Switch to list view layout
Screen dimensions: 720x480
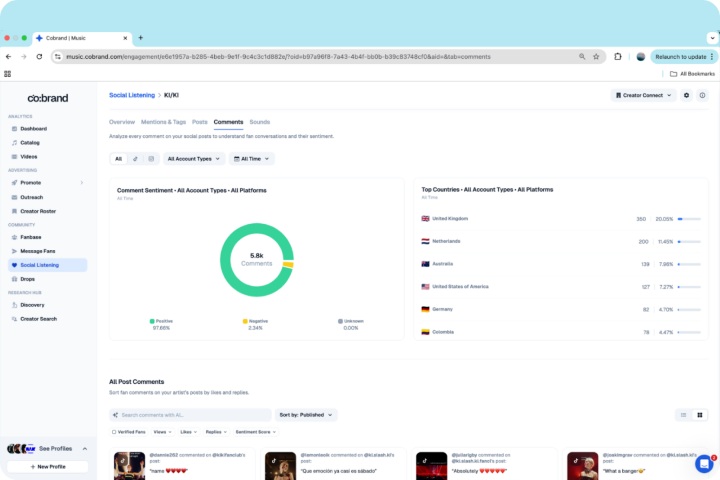coord(684,414)
